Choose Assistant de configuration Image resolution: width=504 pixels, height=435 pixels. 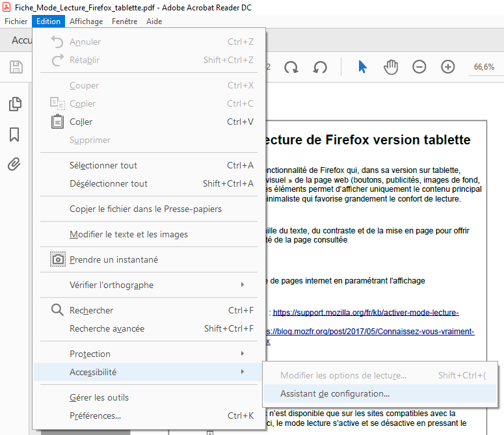click(x=335, y=393)
